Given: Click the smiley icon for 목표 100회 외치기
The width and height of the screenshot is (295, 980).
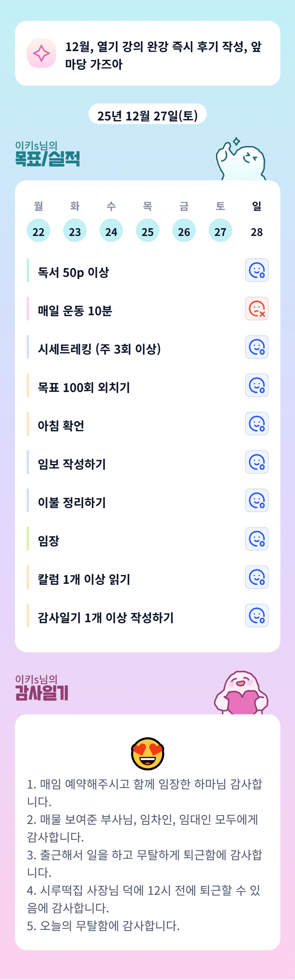Looking at the screenshot, I should coord(256,385).
